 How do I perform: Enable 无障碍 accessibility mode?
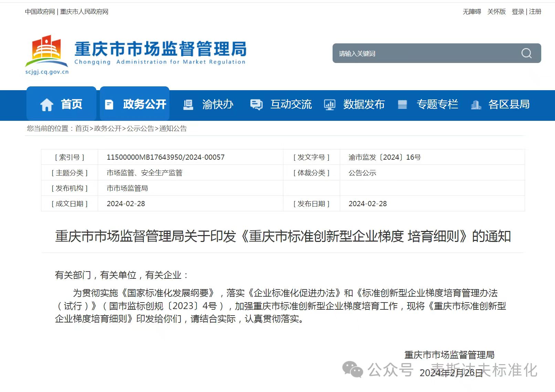[x=472, y=12]
